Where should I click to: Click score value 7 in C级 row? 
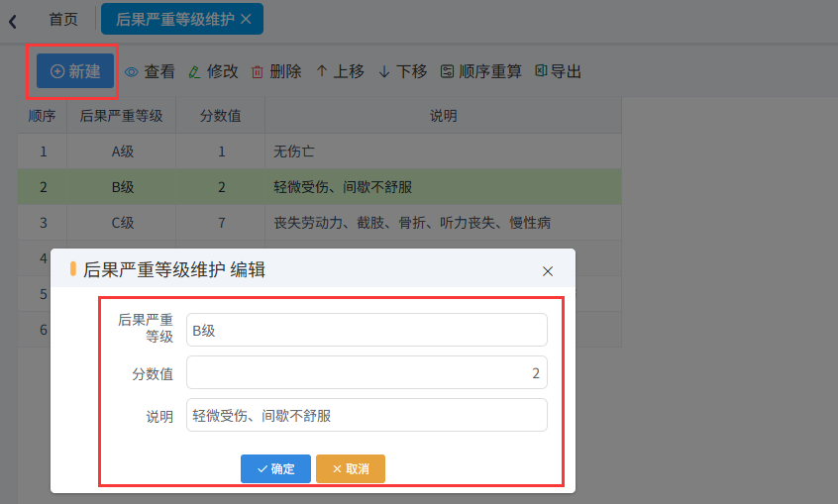(x=221, y=223)
